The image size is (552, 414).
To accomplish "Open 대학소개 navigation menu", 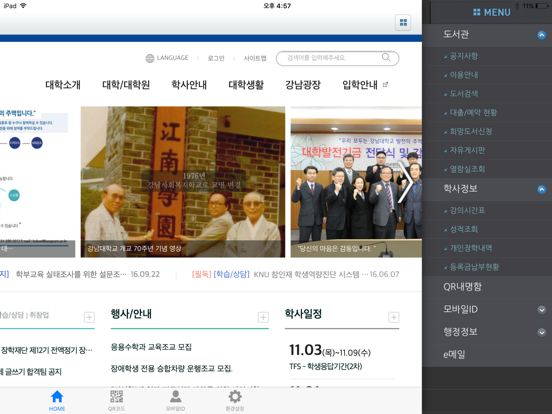I will coord(63,85).
